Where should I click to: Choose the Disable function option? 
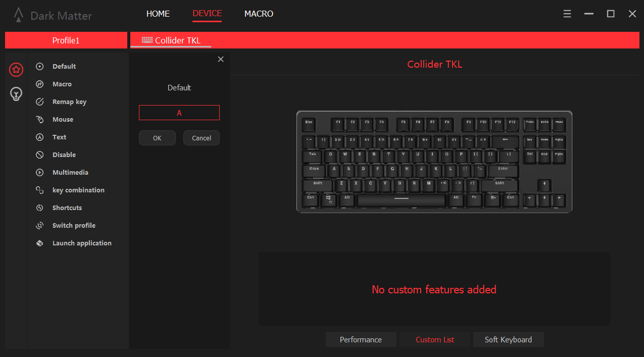pyautogui.click(x=64, y=155)
